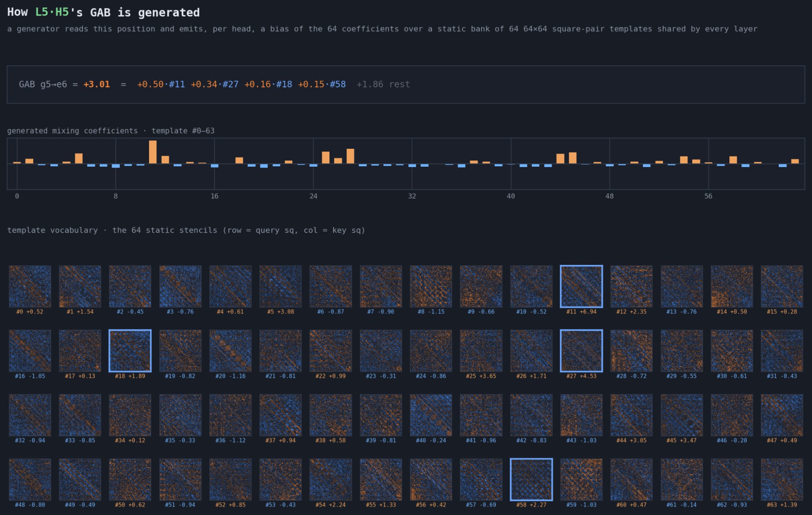
Task: Click the "#57 -0.69" stencil caption
Action: [x=481, y=505]
